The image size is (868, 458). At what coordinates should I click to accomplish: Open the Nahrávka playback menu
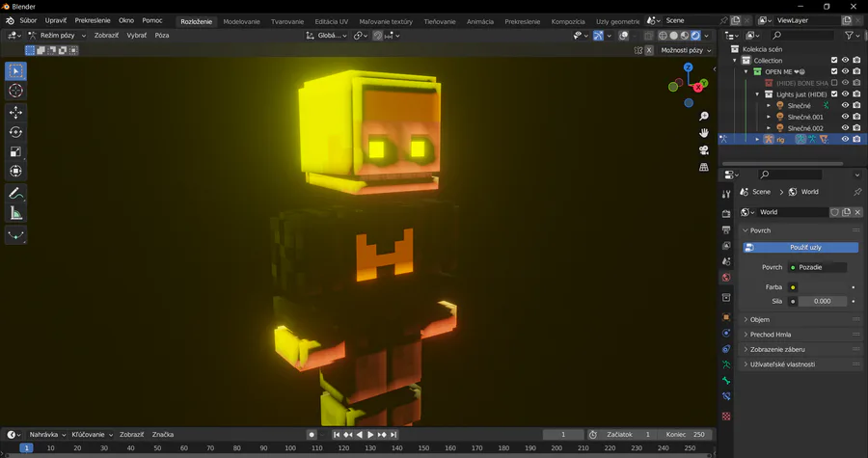click(47, 435)
